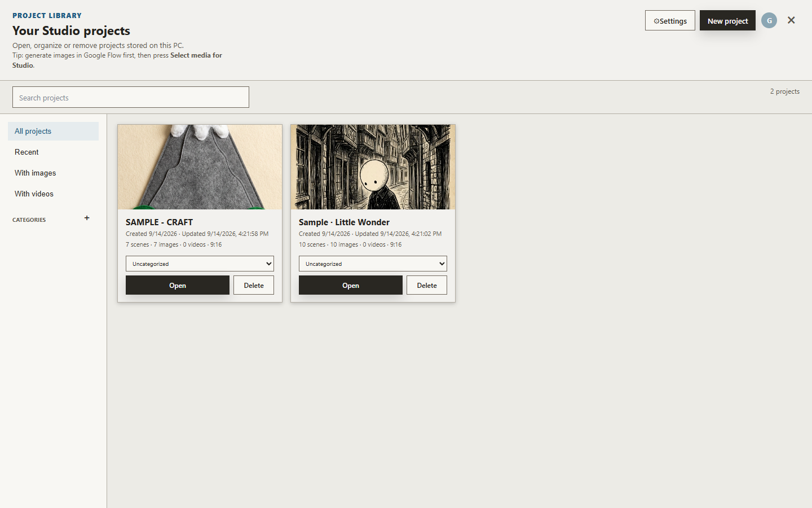Click the ink alley character thumbnail
The width and height of the screenshot is (812, 508).
click(x=373, y=167)
